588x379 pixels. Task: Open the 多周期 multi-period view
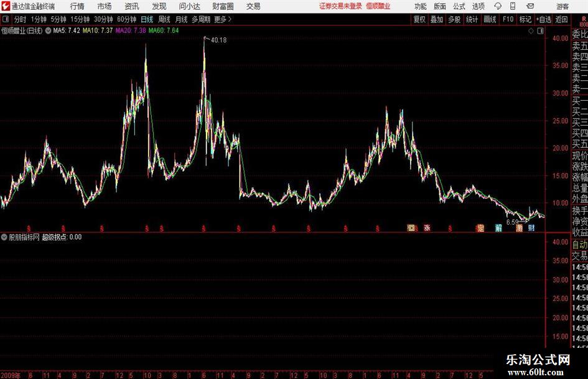(201, 19)
